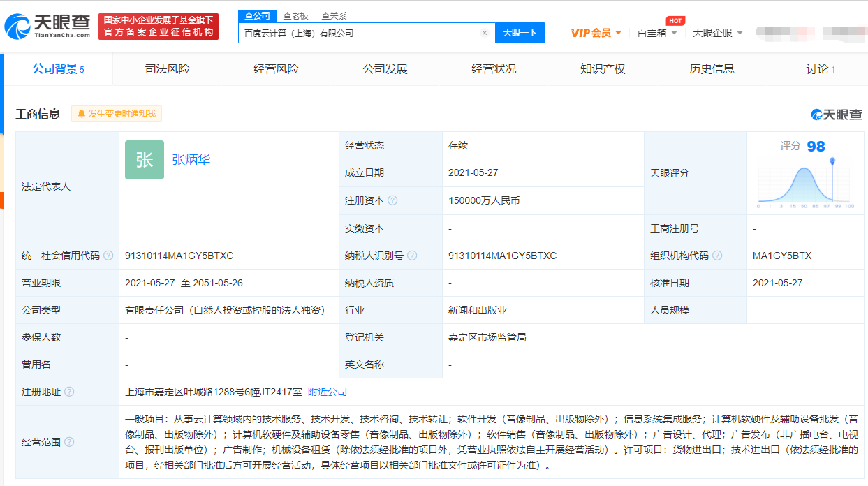Expand the 天眼企服 dropdown
The width and height of the screenshot is (868, 486).
717,33
